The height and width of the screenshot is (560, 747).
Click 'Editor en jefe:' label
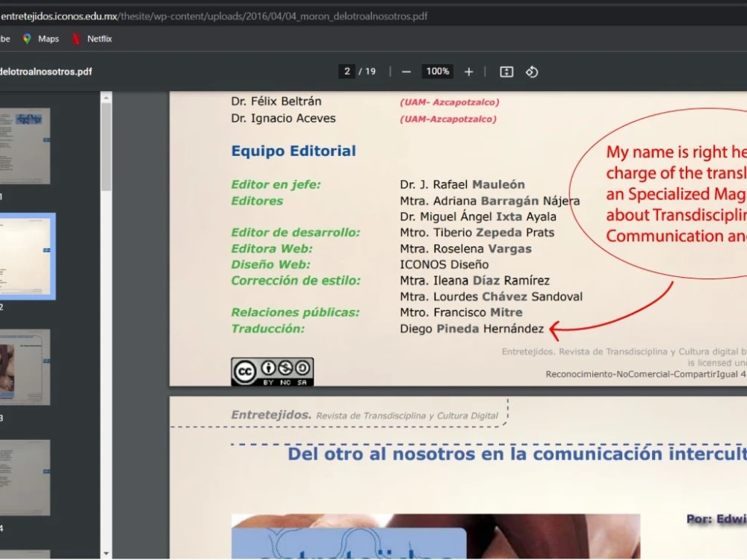(276, 184)
